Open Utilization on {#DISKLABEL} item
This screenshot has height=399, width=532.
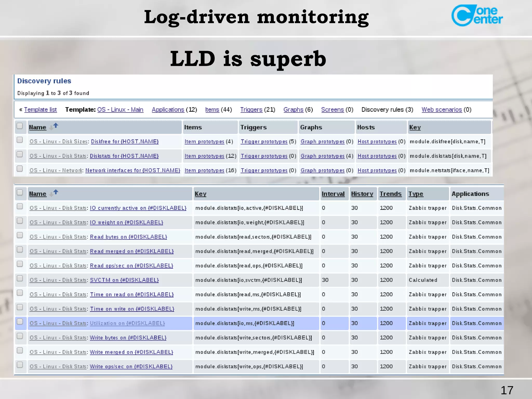128,323
